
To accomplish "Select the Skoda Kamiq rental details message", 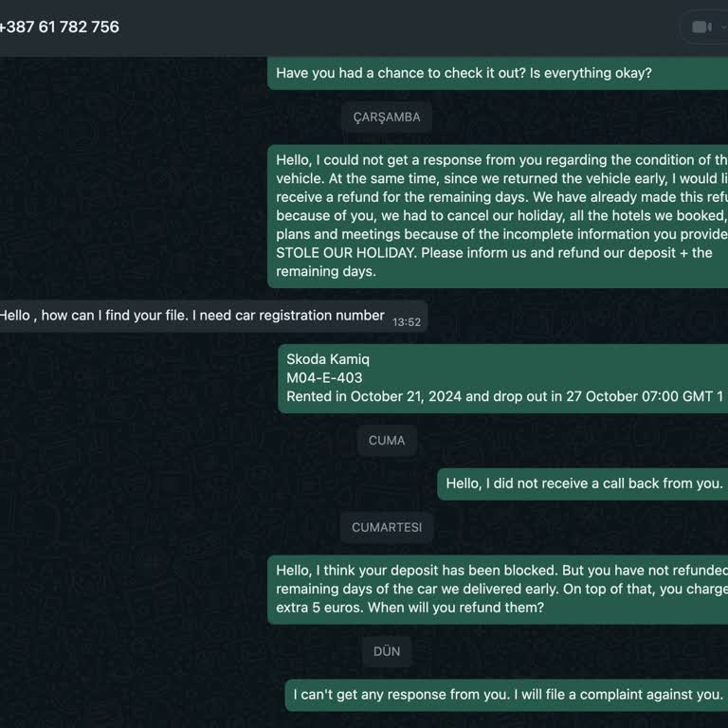I will (x=504, y=377).
